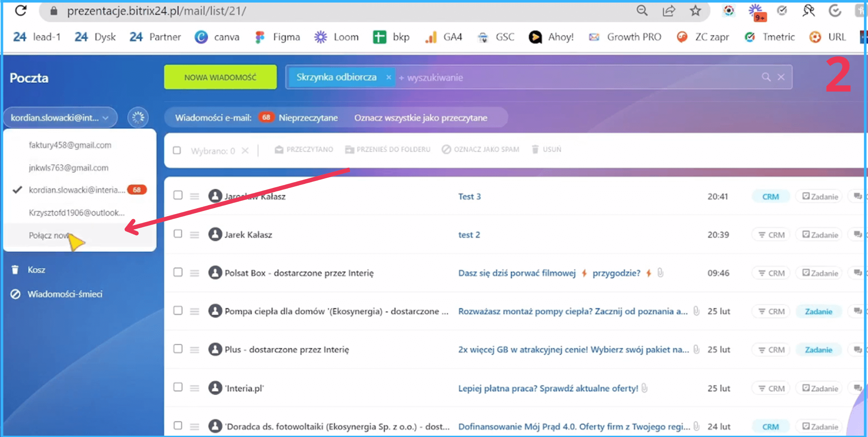Select the Test 3 message checkbox
This screenshot has height=437, width=868.
tap(178, 195)
